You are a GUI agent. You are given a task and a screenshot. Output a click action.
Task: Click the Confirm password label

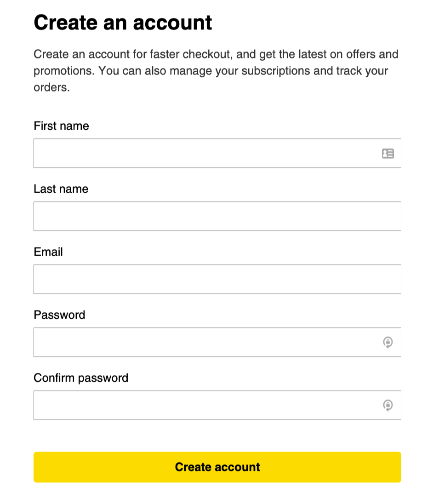pyautogui.click(x=81, y=378)
